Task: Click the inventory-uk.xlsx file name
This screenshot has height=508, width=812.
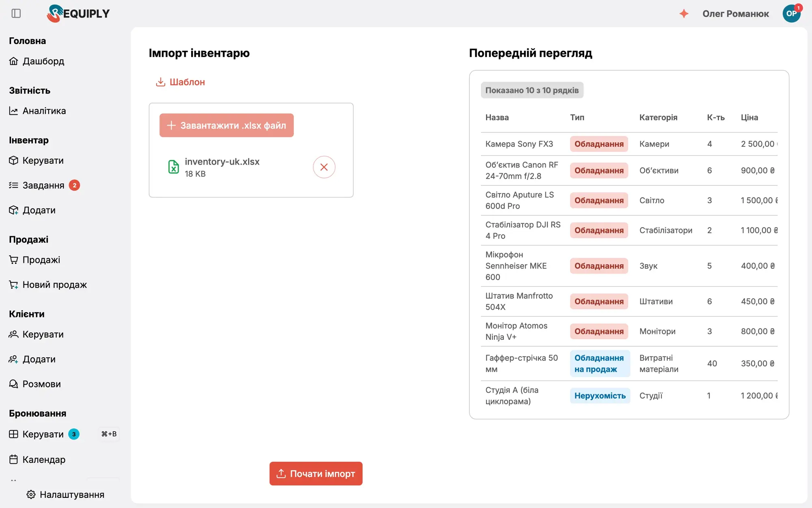Action: coord(222,161)
